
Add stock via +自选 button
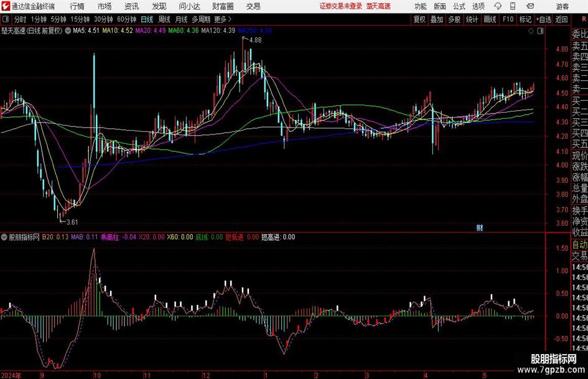[x=543, y=19]
